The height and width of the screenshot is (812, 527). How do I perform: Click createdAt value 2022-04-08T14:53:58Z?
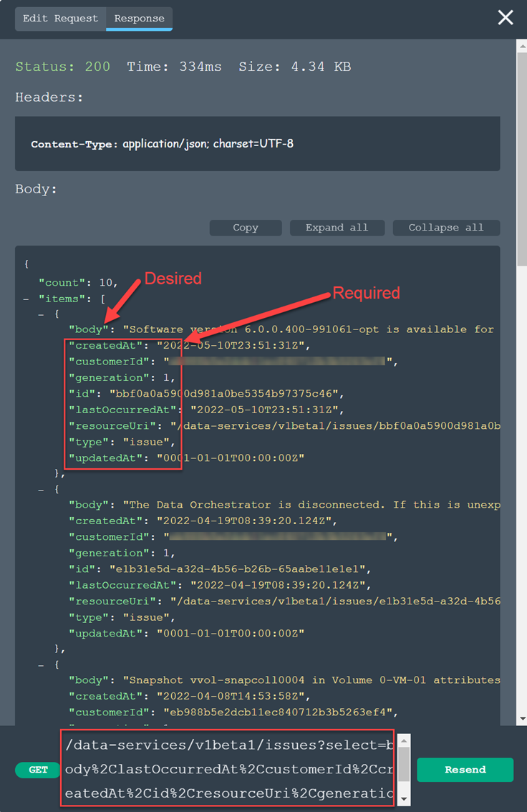click(233, 697)
